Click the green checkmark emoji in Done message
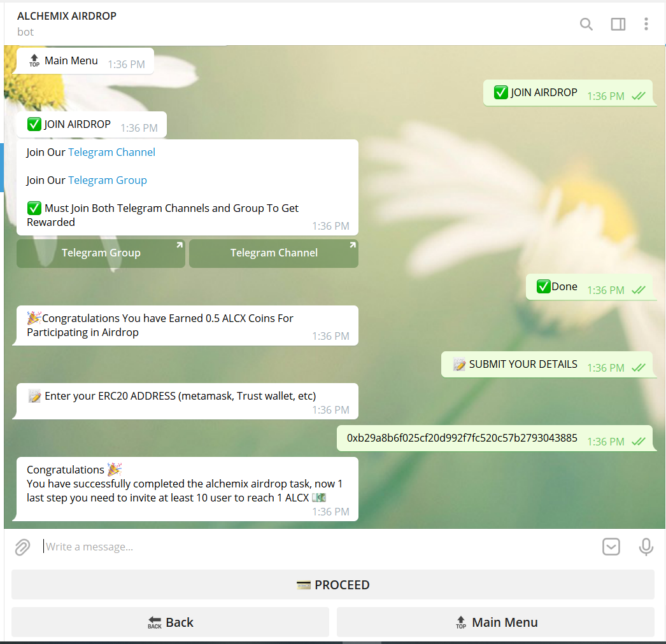 tap(543, 286)
